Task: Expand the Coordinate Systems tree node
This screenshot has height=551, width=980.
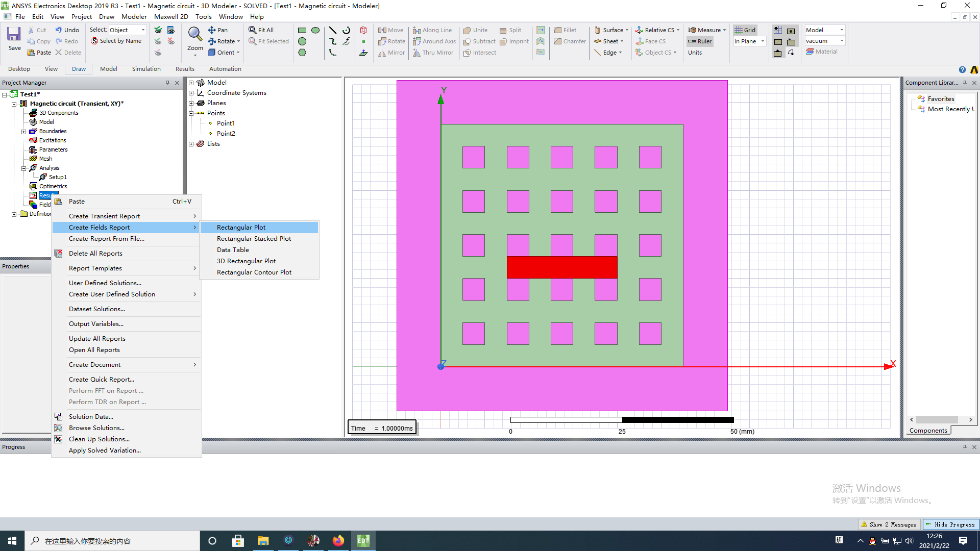Action: point(191,92)
